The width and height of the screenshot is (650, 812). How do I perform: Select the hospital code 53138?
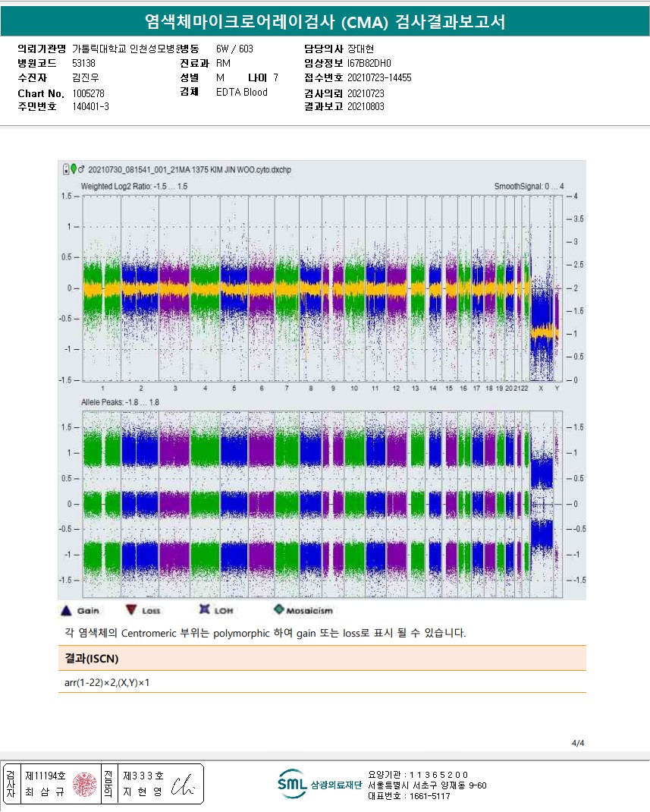[84, 63]
